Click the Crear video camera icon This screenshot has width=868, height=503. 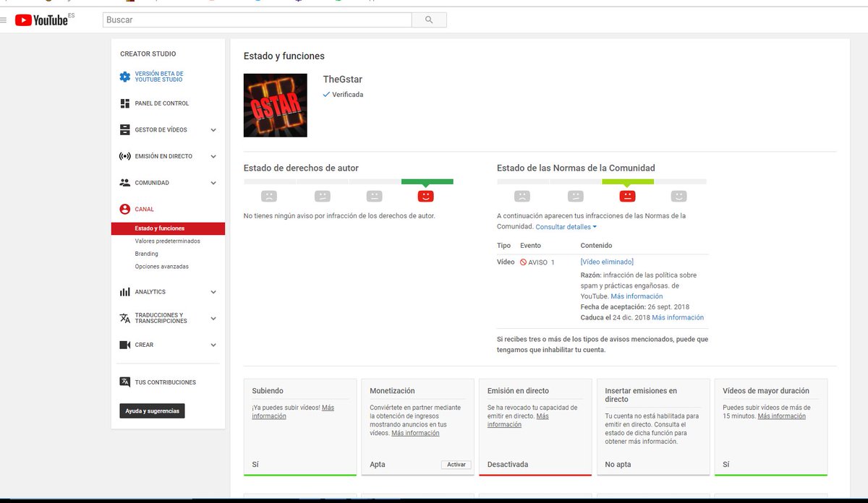coord(124,345)
